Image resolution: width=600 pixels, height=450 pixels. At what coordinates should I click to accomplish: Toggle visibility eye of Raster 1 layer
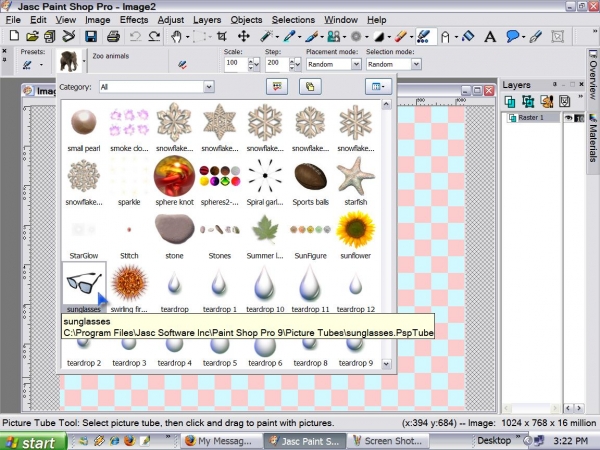pyautogui.click(x=568, y=118)
